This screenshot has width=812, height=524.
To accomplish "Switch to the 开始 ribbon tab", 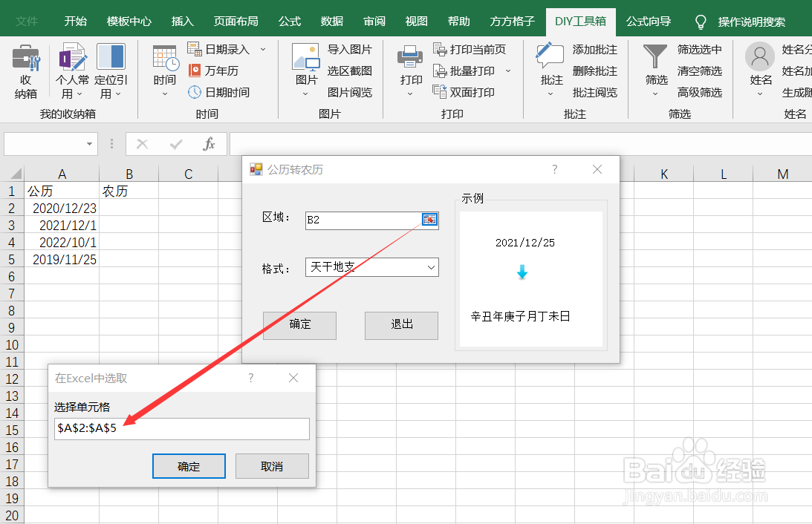I will [76, 22].
